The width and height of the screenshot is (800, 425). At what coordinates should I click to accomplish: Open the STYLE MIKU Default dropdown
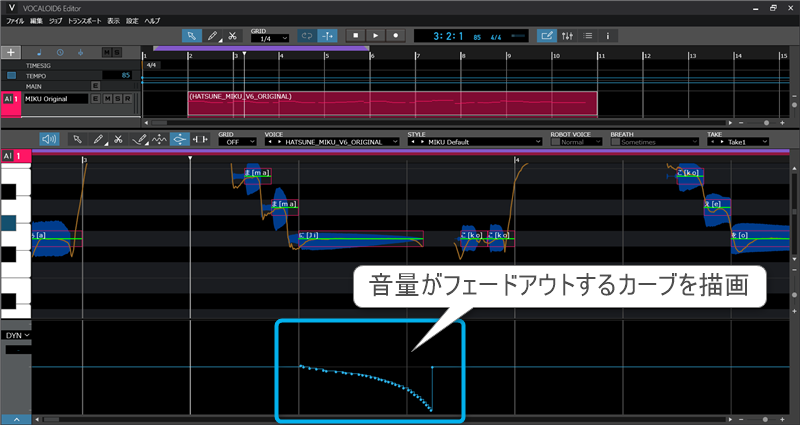coord(474,142)
